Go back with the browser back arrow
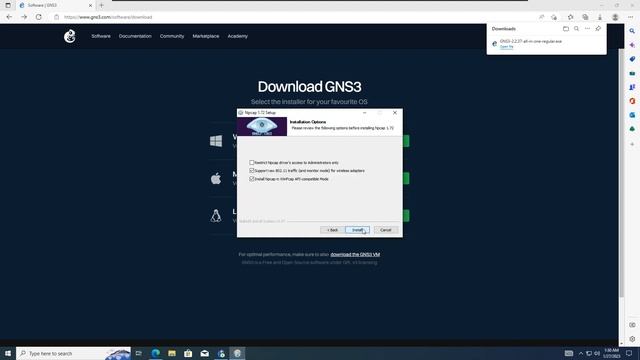 pyautogui.click(x=9, y=17)
